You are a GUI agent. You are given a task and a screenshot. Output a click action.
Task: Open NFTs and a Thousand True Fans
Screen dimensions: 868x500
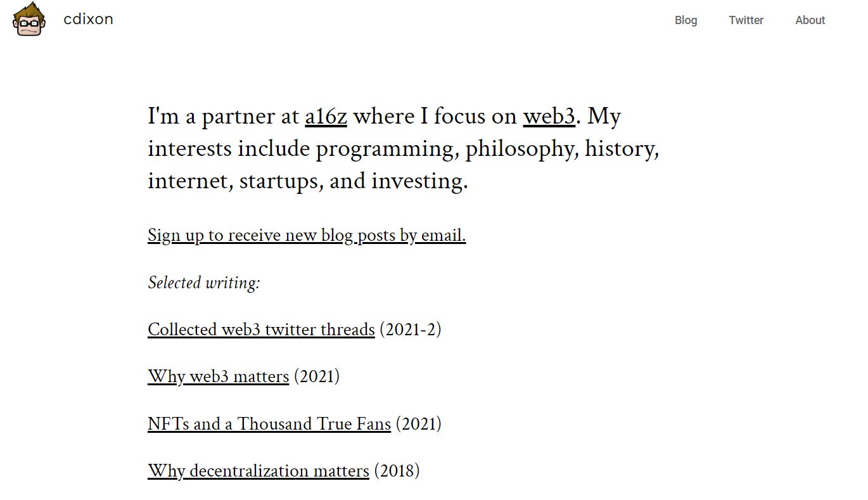[x=269, y=423]
